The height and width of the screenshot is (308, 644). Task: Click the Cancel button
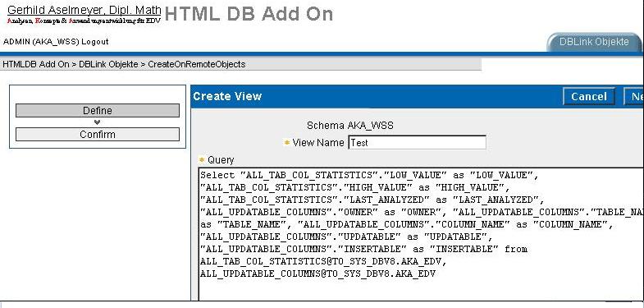tap(588, 97)
